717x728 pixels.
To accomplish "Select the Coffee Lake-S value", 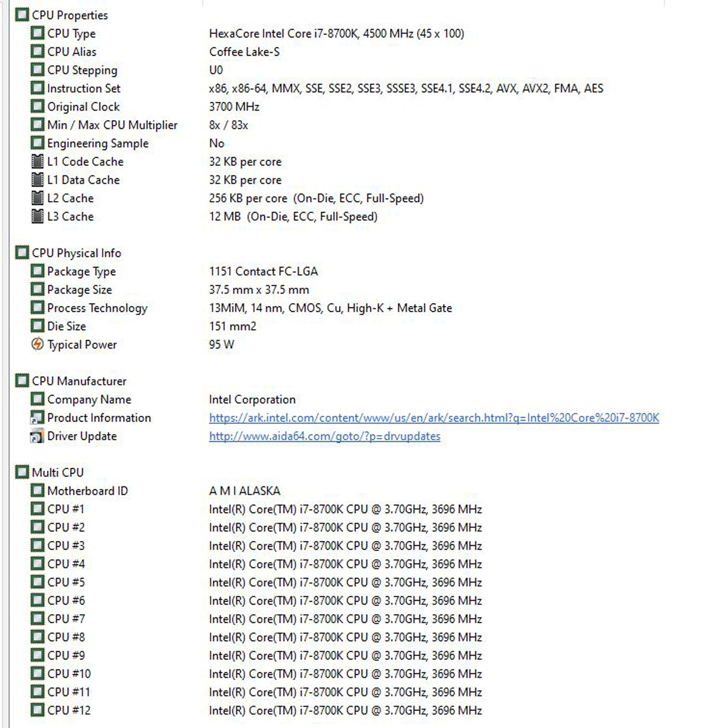I will [x=244, y=52].
